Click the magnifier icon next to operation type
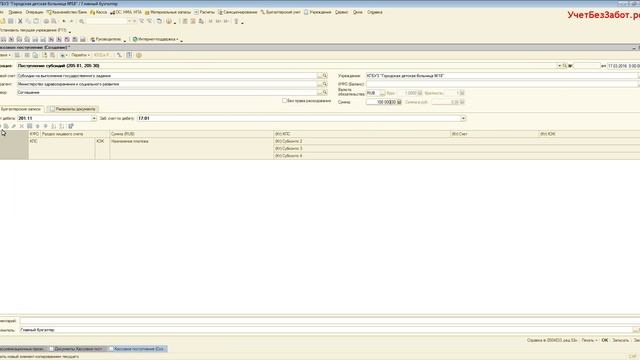 (x=564, y=66)
